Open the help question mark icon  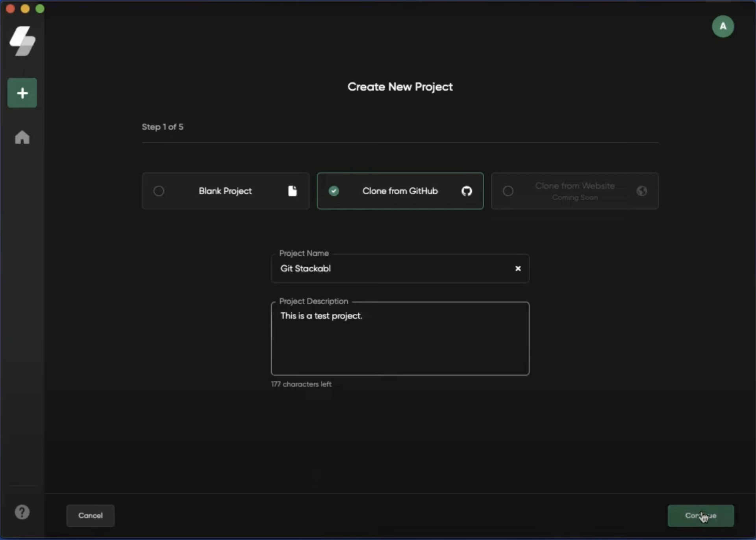pos(22,512)
